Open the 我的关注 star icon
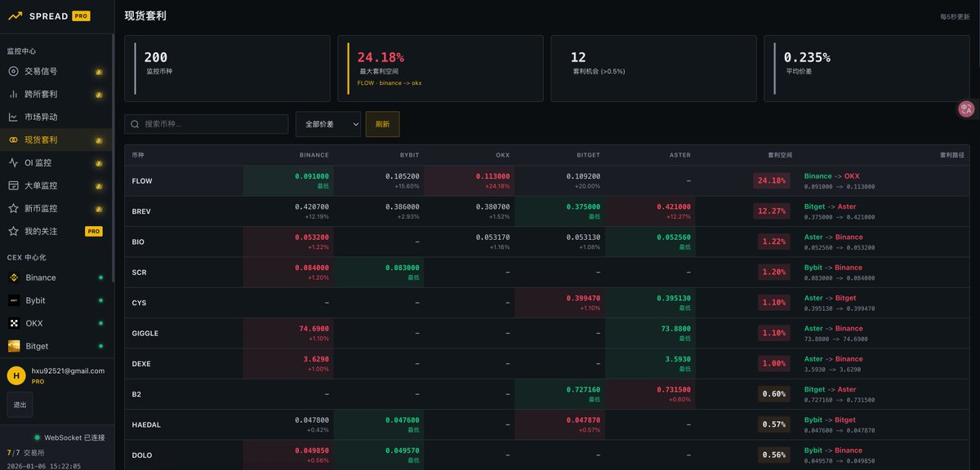The width and height of the screenshot is (980, 470). 13,231
